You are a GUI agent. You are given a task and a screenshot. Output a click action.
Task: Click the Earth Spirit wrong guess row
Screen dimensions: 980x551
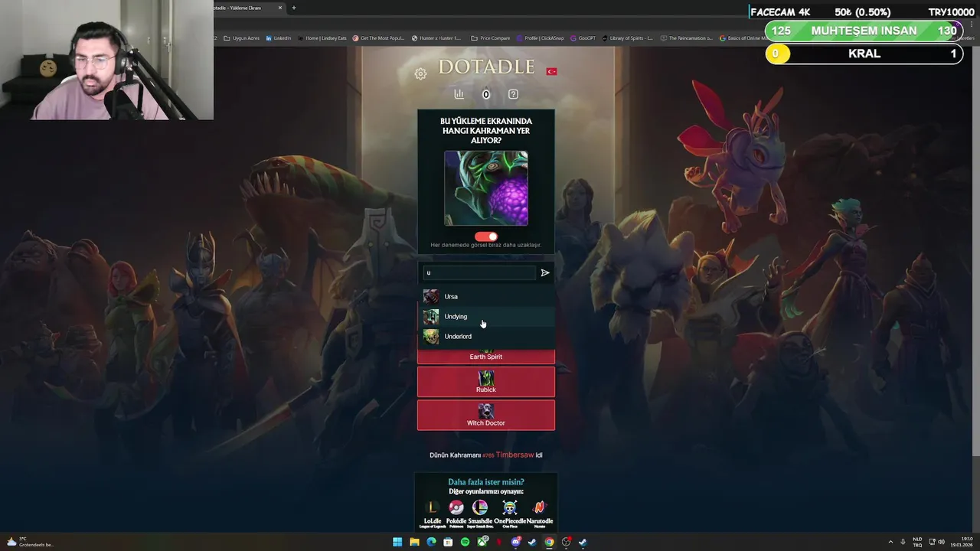[486, 356]
